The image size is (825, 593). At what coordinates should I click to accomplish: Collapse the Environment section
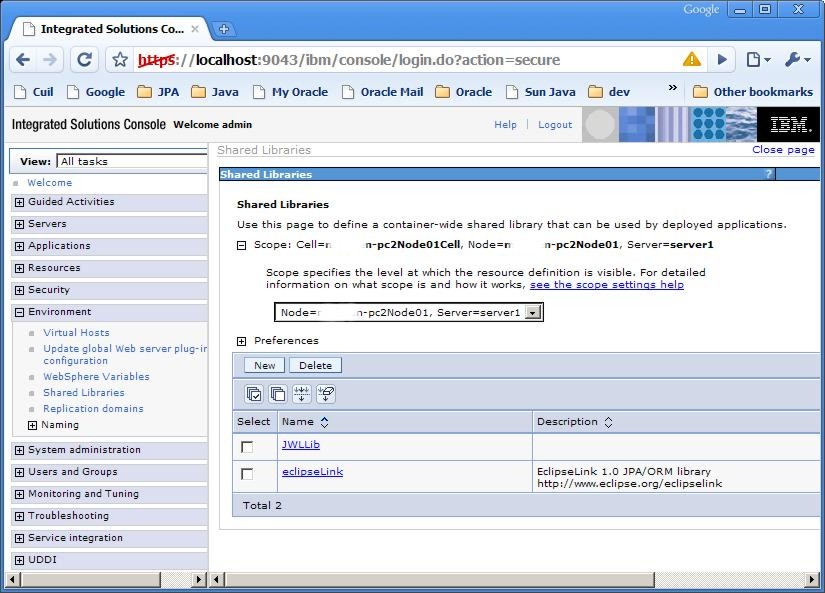(x=19, y=313)
